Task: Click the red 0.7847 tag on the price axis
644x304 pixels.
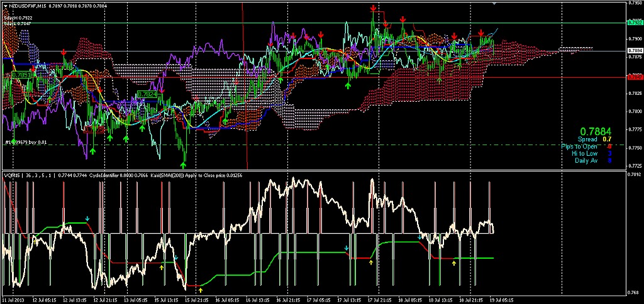Action: pyautogui.click(x=634, y=77)
